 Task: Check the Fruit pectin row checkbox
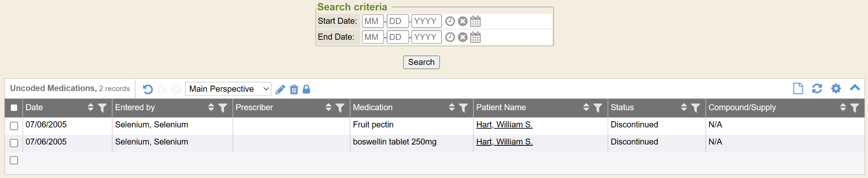pos(14,125)
